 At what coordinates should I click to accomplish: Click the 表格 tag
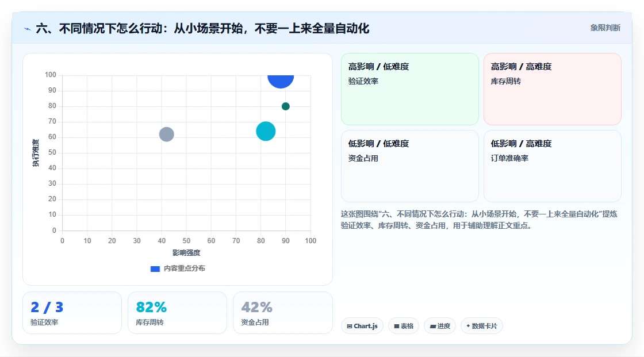[x=404, y=326]
